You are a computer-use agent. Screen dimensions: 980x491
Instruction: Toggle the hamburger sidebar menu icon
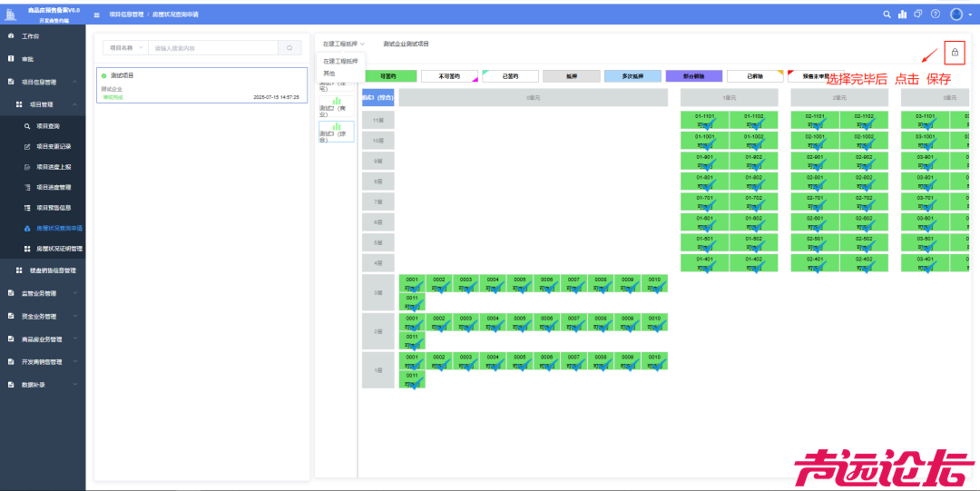click(97, 15)
